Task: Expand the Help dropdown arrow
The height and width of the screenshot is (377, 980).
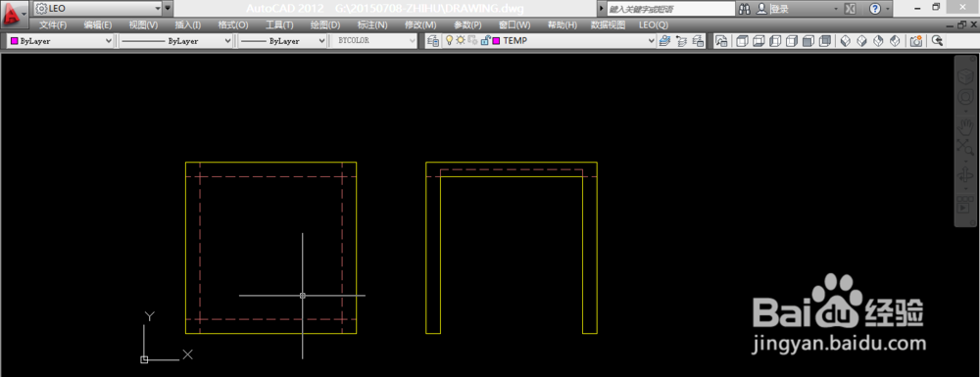Action: click(888, 9)
